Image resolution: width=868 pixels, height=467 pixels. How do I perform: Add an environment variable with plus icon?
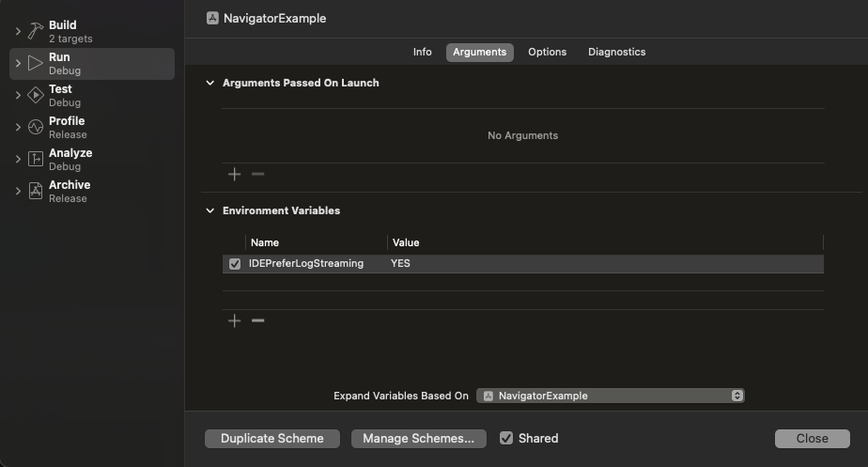234,320
